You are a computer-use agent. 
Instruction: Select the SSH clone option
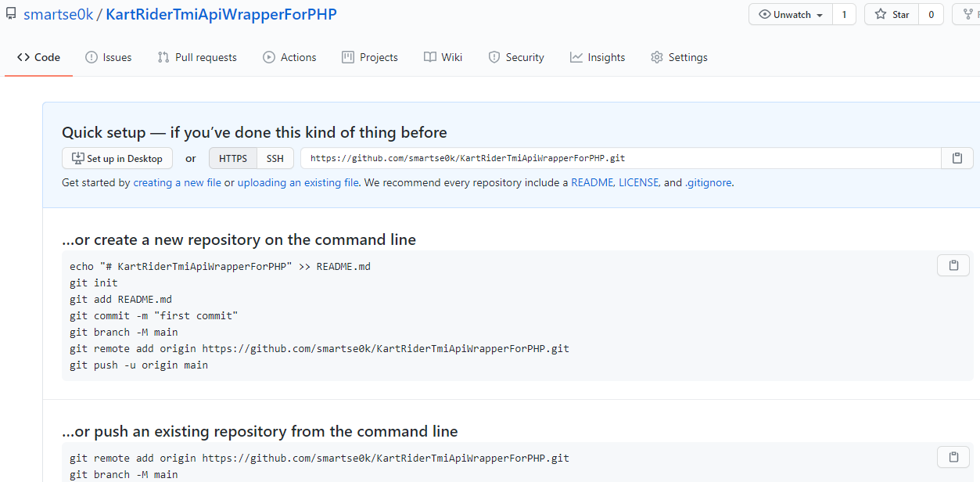[x=275, y=158]
